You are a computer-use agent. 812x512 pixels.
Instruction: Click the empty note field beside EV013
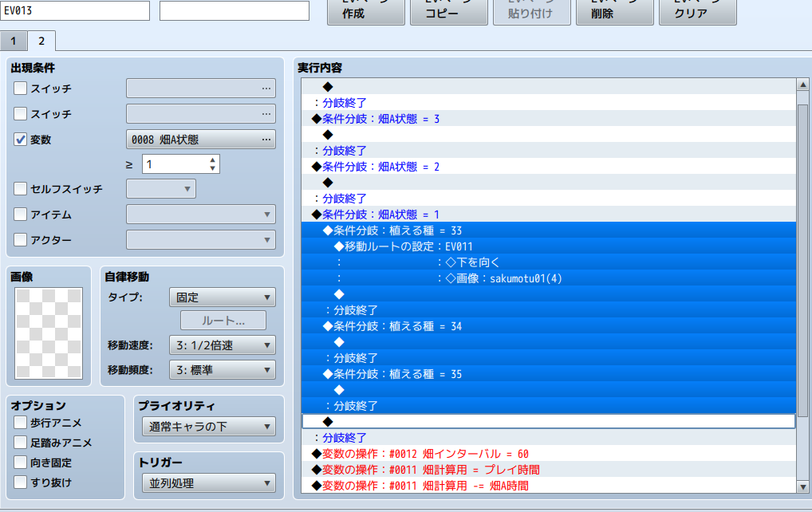[235, 10]
